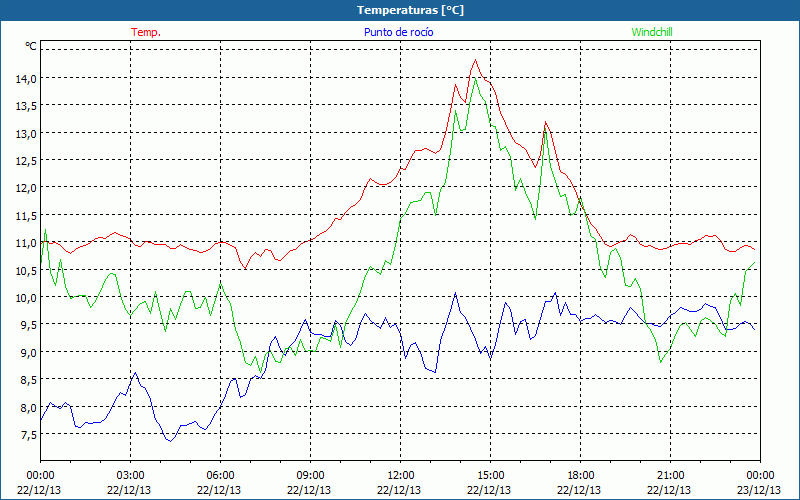800x500 pixels.
Task: Click the 9,5 y-axis value
Action: [x=28, y=325]
